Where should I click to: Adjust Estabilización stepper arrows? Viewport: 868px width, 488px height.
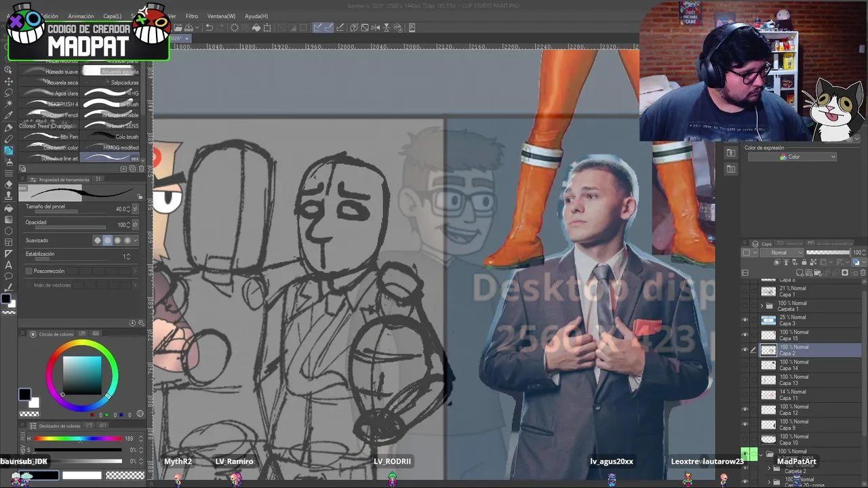tap(129, 257)
